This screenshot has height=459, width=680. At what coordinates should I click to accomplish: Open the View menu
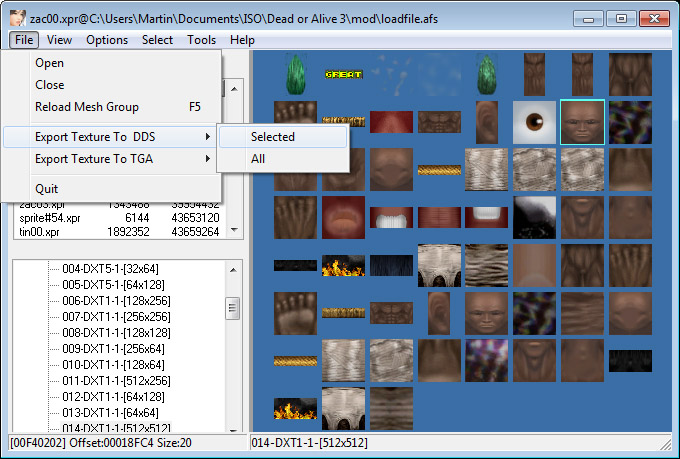point(59,40)
